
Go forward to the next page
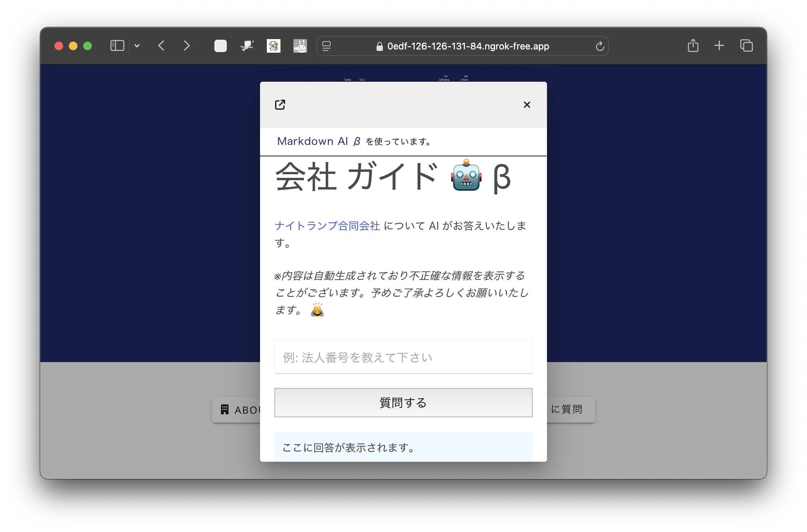187,46
